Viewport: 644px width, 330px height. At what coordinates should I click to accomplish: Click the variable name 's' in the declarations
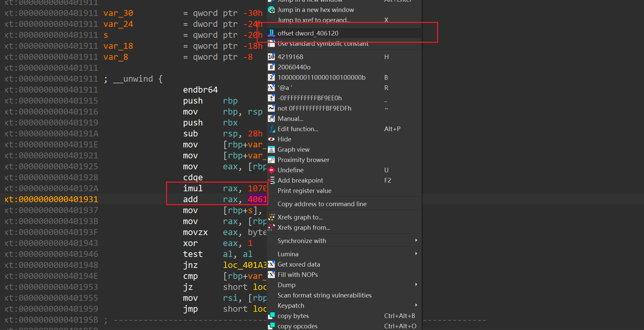[106, 35]
